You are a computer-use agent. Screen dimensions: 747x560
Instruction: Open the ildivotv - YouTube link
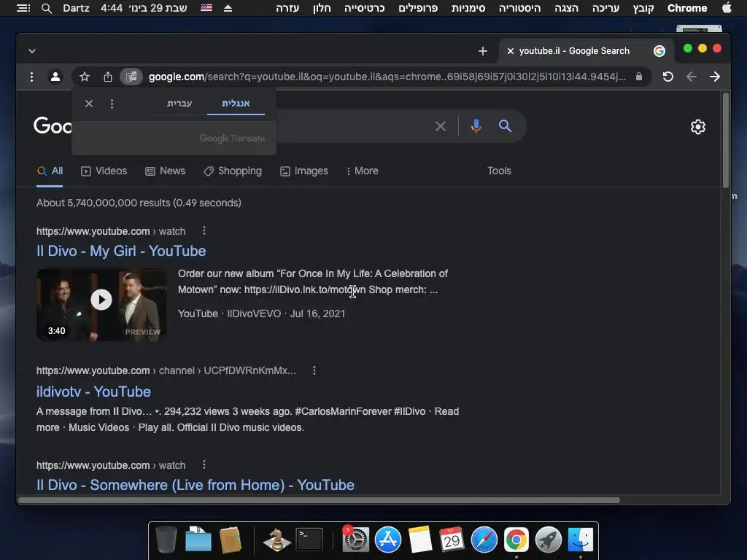[93, 392]
